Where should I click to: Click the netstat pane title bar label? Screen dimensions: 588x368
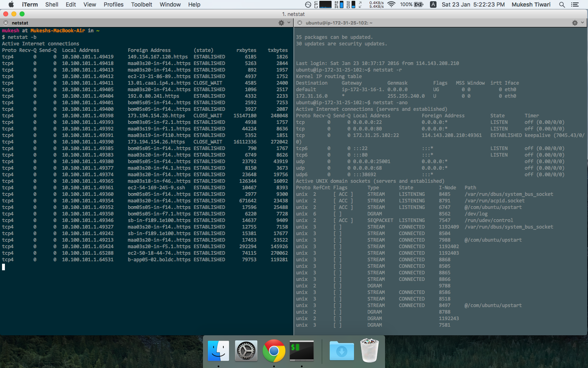(x=20, y=23)
